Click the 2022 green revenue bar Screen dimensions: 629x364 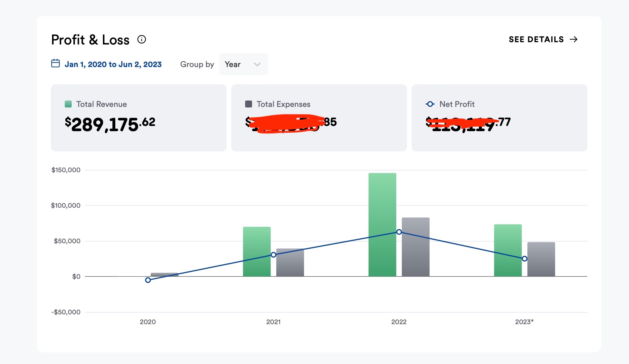382,208
